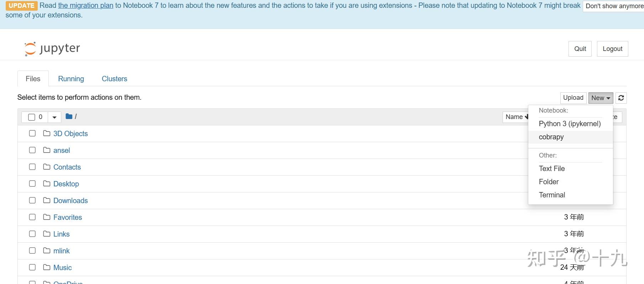The image size is (644, 284).
Task: Click the root folder breadcrumb icon
Action: tap(69, 117)
